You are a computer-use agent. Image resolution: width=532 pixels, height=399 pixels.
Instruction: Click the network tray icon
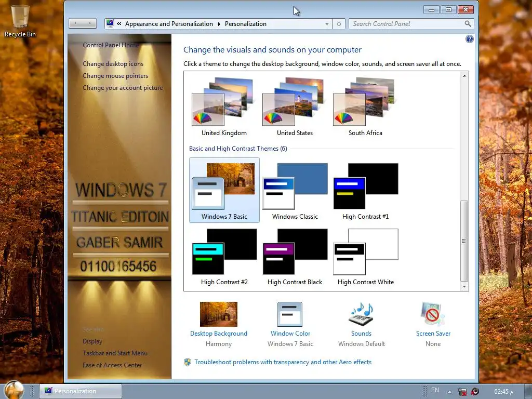click(462, 392)
